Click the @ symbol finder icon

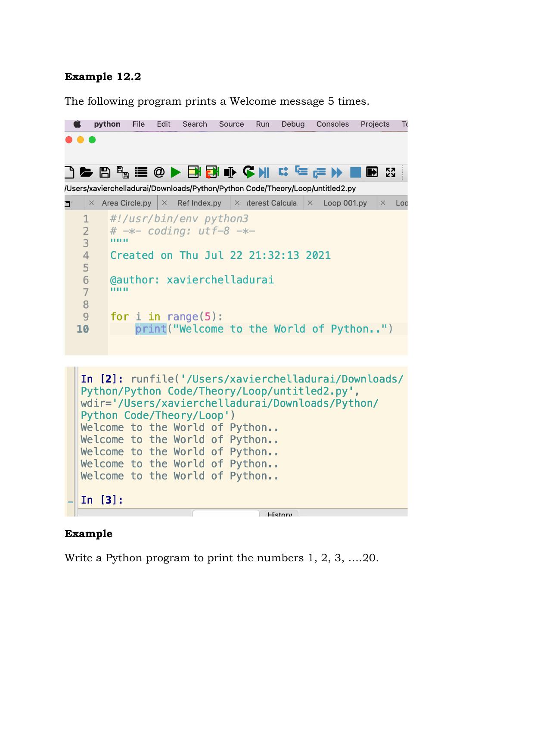click(x=159, y=173)
